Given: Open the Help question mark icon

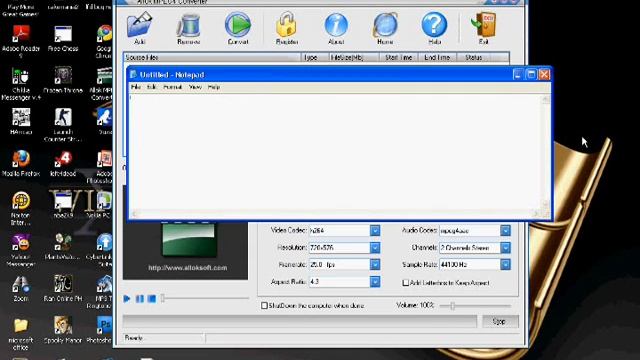Looking at the screenshot, I should tap(434, 28).
